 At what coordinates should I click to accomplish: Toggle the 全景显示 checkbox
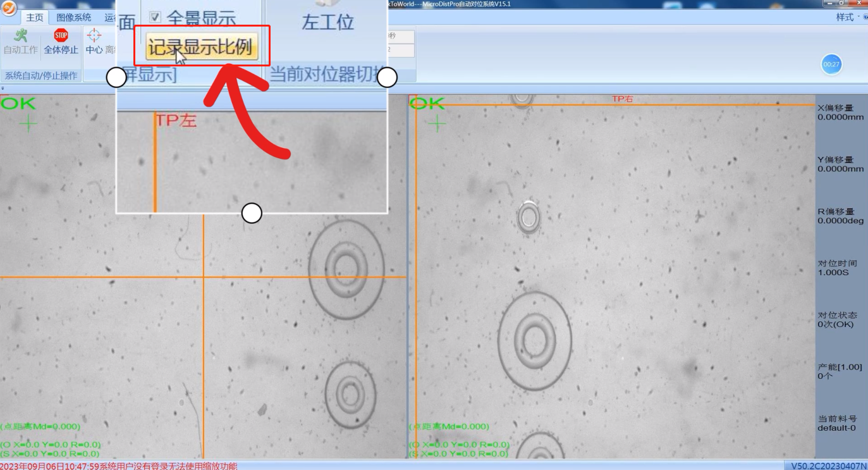pos(155,17)
